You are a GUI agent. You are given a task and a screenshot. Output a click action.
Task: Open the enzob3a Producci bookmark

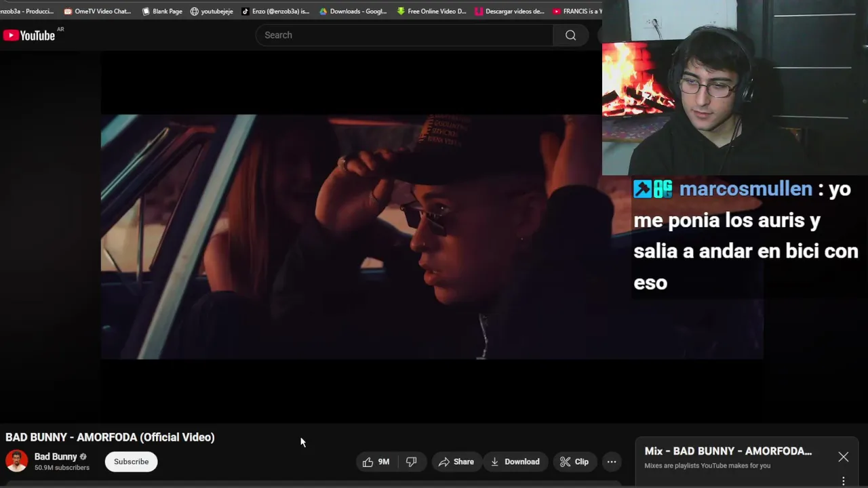(x=27, y=11)
